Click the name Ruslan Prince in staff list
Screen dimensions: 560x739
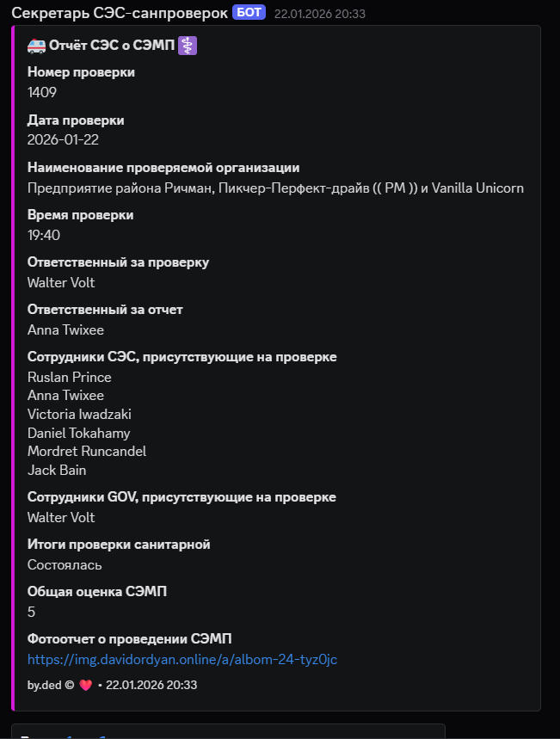point(70,377)
